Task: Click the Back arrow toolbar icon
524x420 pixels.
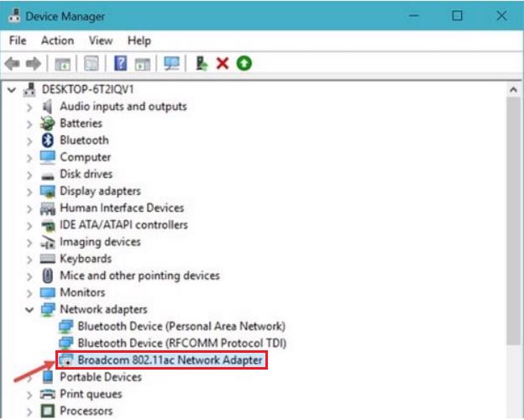Action: pyautogui.click(x=13, y=63)
